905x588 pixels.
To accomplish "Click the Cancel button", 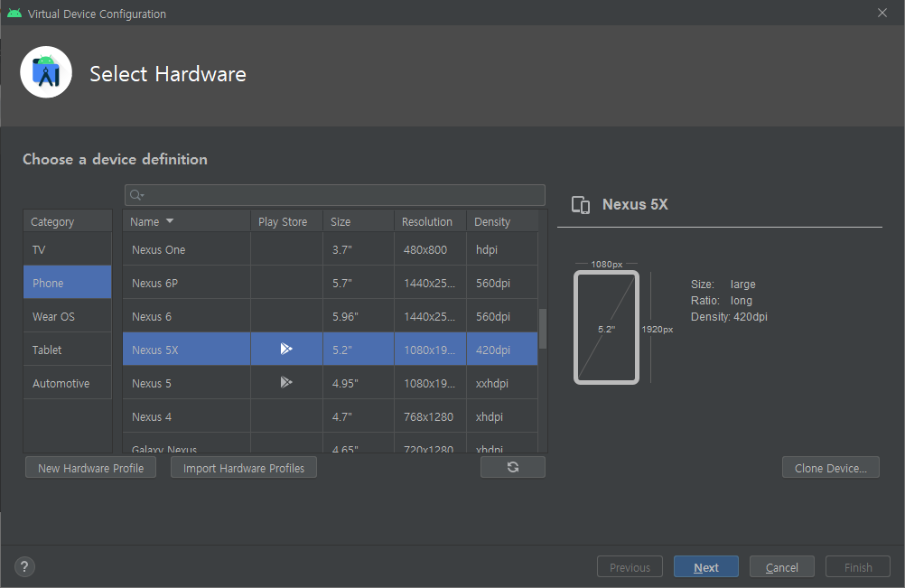I will pos(782,566).
